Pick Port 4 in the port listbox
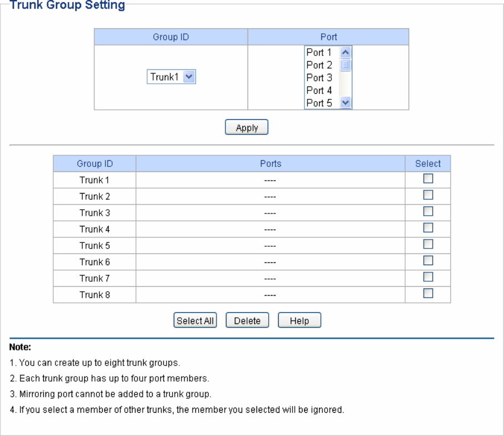Viewport: 504px width, 436px height. [319, 90]
